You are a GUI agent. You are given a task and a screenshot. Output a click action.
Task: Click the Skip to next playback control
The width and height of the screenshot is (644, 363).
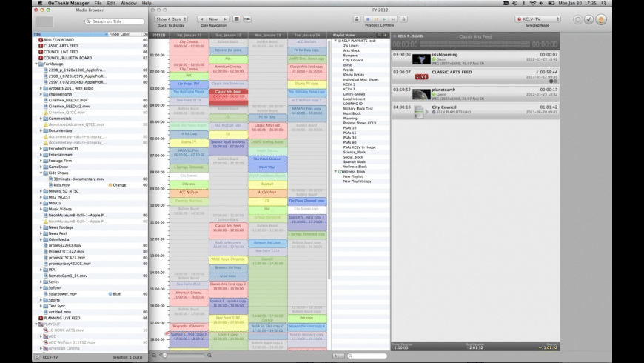coord(393,19)
